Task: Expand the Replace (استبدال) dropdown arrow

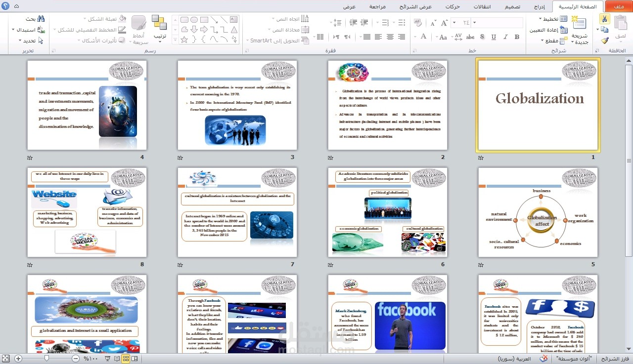Action: [13, 30]
